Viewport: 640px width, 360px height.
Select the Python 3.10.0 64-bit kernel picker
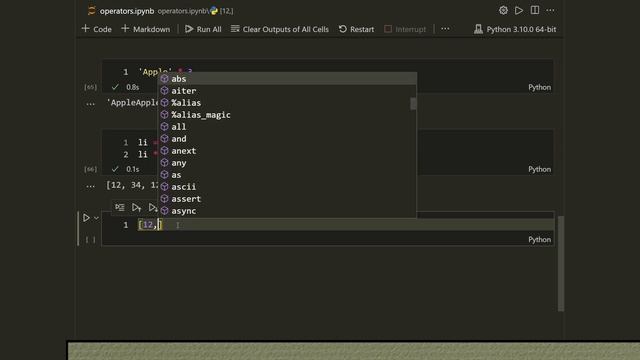coord(515,29)
